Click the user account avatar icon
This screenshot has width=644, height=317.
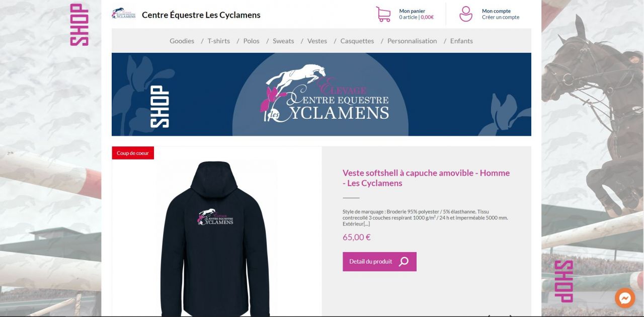(466, 14)
